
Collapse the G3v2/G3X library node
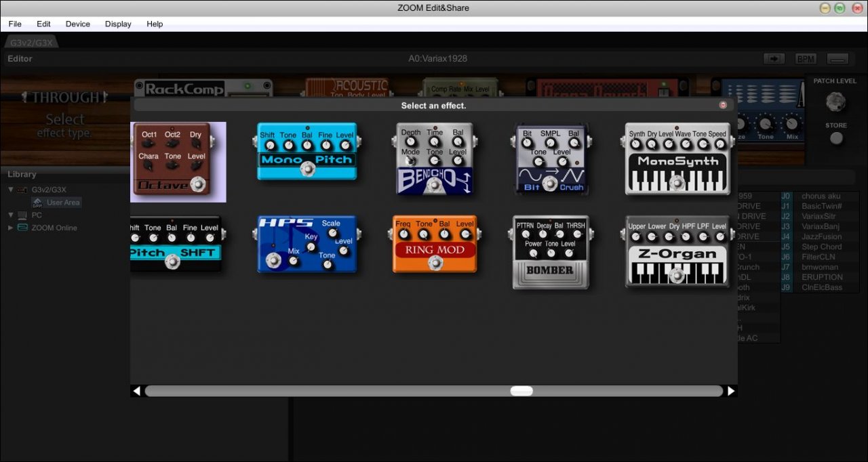(11, 190)
